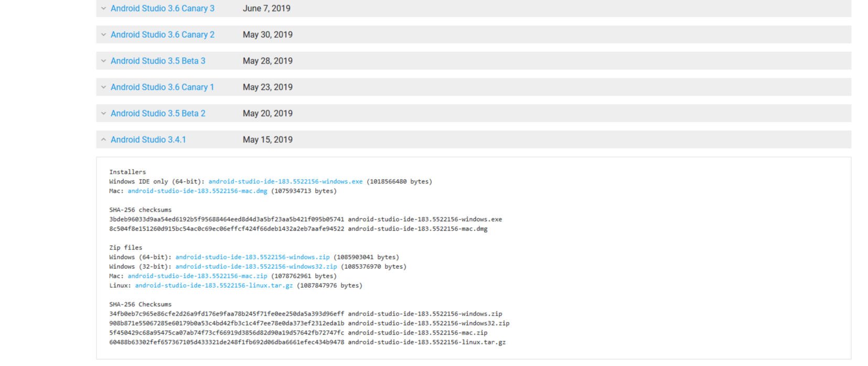The width and height of the screenshot is (868, 366).
Task: Download the mac.dmg installer
Action: [x=197, y=191]
